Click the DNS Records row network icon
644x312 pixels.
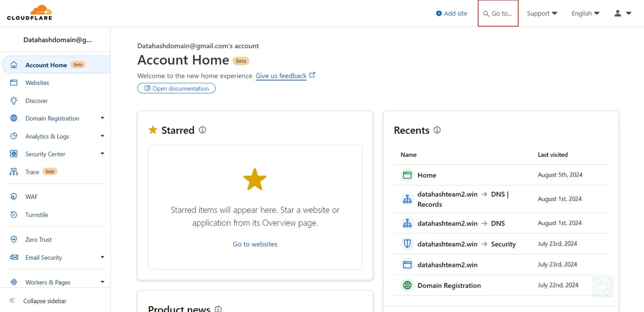(x=407, y=199)
